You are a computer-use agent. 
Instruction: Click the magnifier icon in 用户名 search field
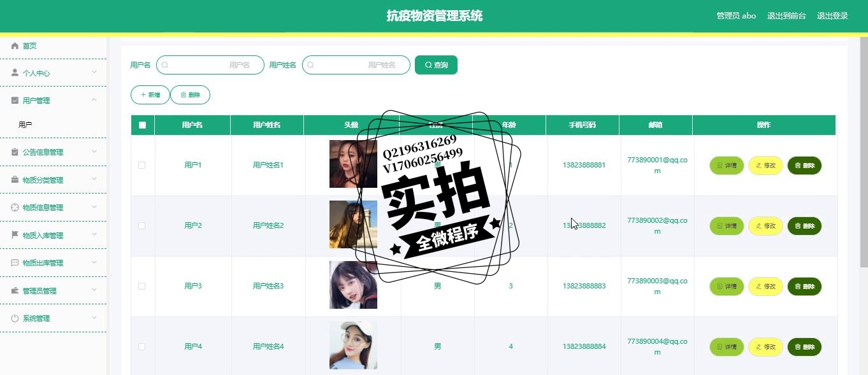165,65
